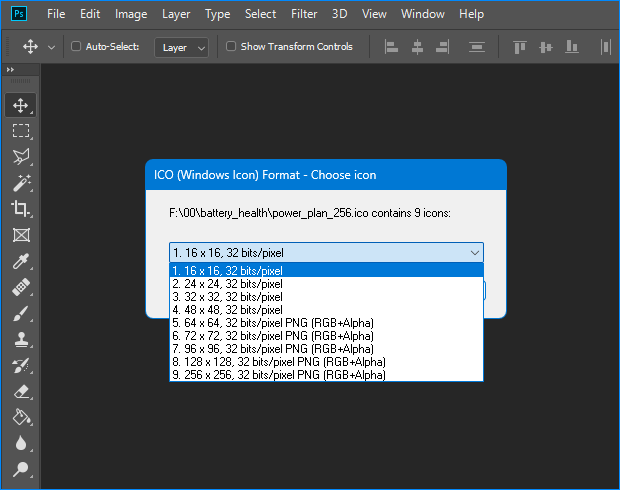
Task: Click Distribute horizontally icon
Action: click(x=477, y=47)
